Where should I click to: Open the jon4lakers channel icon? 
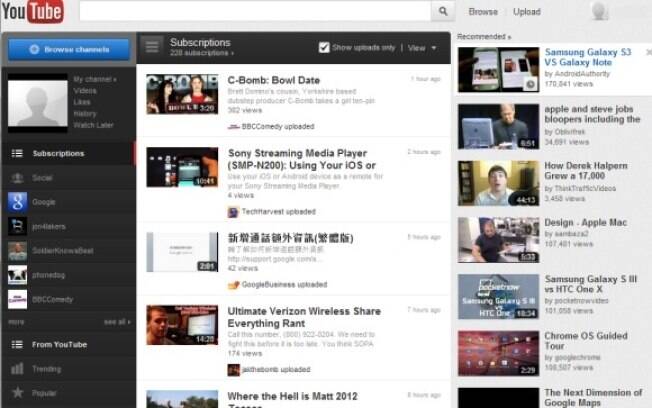(17, 226)
